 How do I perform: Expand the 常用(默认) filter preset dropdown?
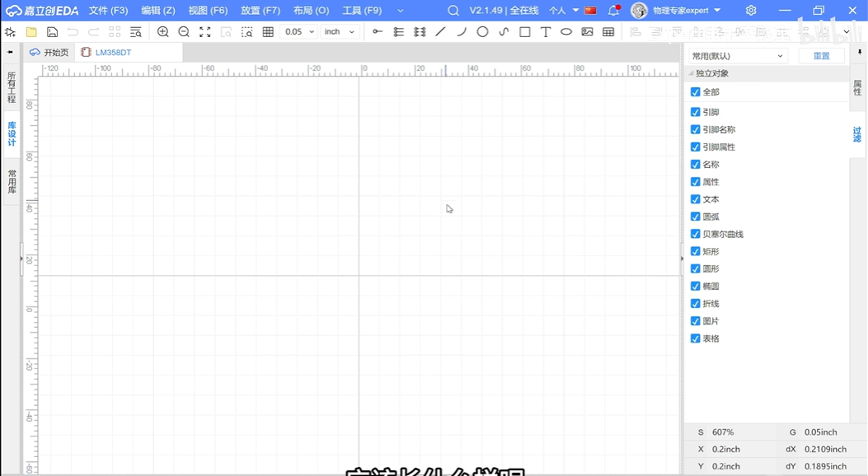pyautogui.click(x=738, y=56)
